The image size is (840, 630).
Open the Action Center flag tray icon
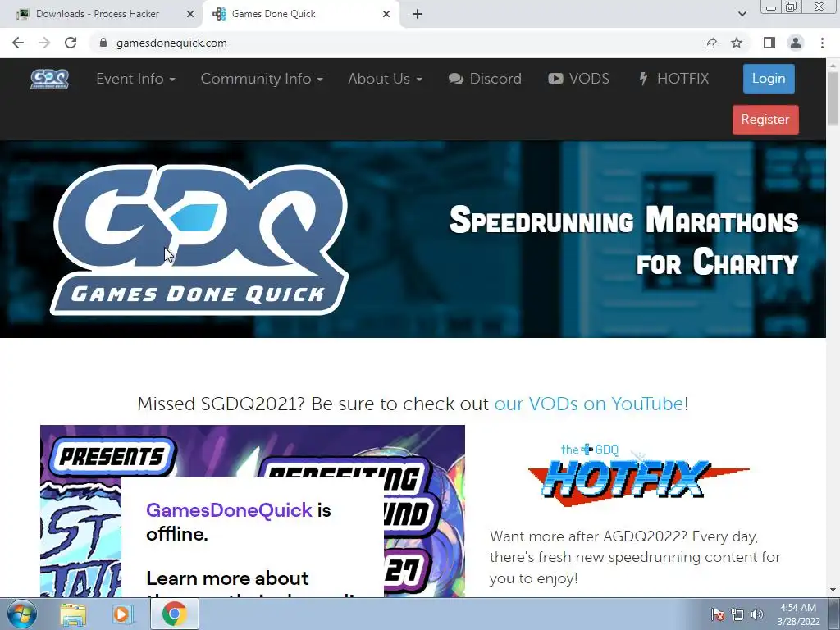(718, 614)
